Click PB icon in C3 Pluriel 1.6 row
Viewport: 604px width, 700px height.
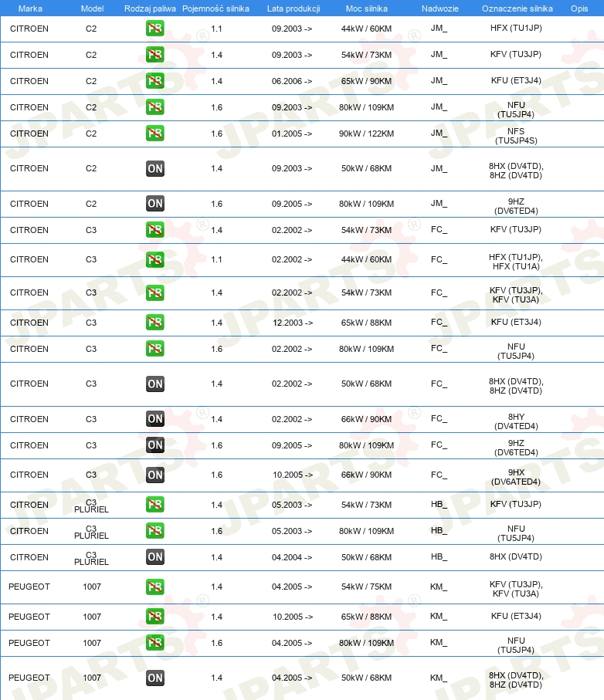click(x=155, y=531)
